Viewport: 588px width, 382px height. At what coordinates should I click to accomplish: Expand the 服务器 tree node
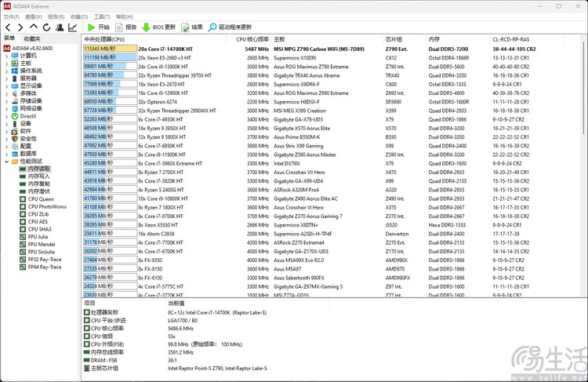click(x=6, y=78)
